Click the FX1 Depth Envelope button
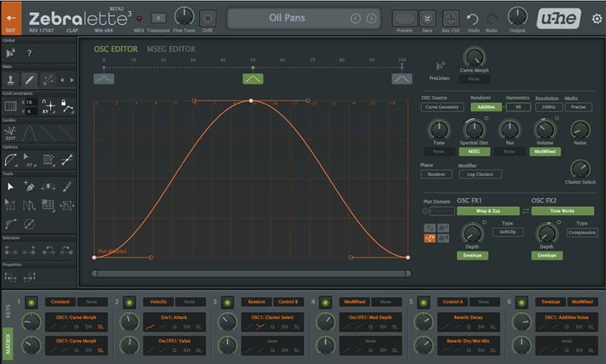Screen dimensions: 606x364 click(473, 256)
